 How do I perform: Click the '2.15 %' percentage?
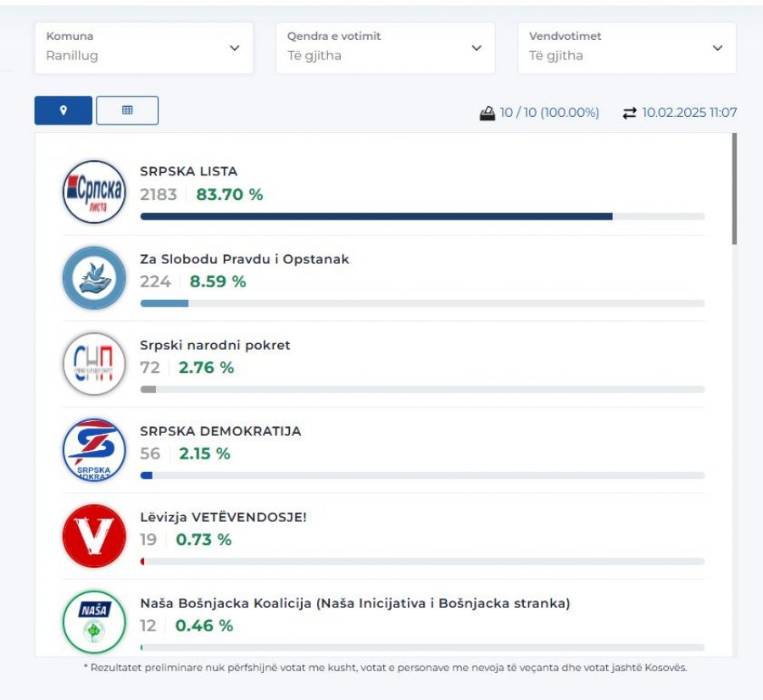pos(204,454)
